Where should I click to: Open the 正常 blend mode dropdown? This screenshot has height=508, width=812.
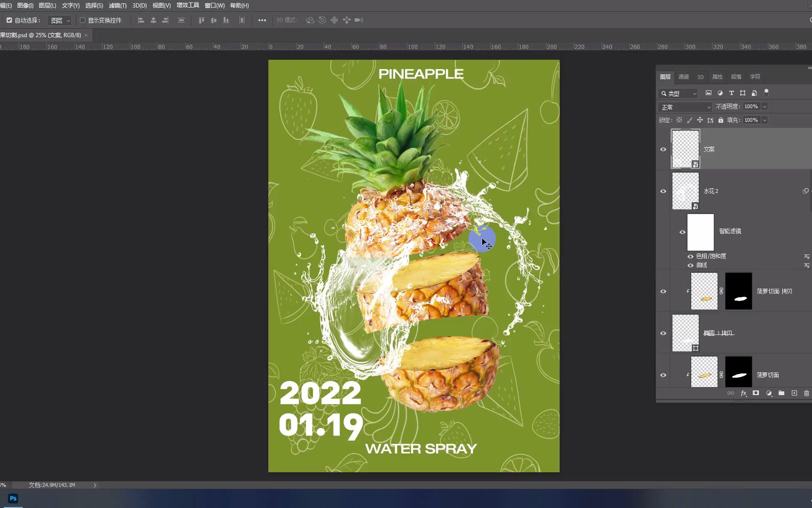(x=684, y=107)
